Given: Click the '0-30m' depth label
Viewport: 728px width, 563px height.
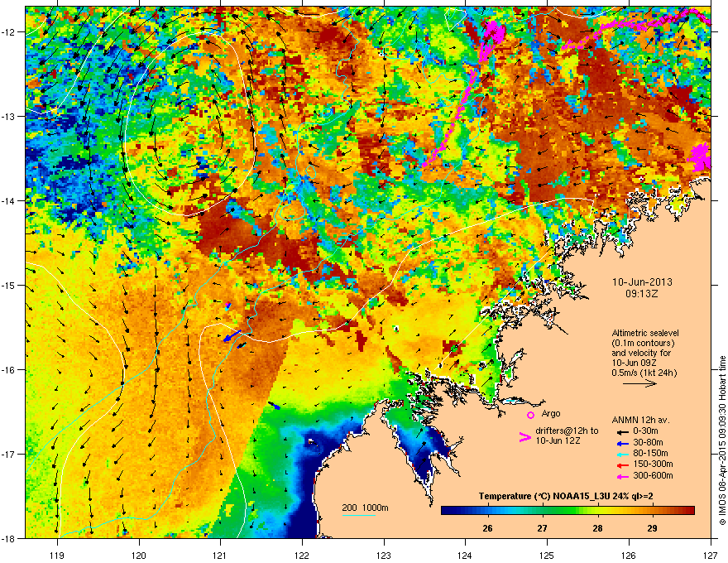Looking at the screenshot, I should [645, 431].
